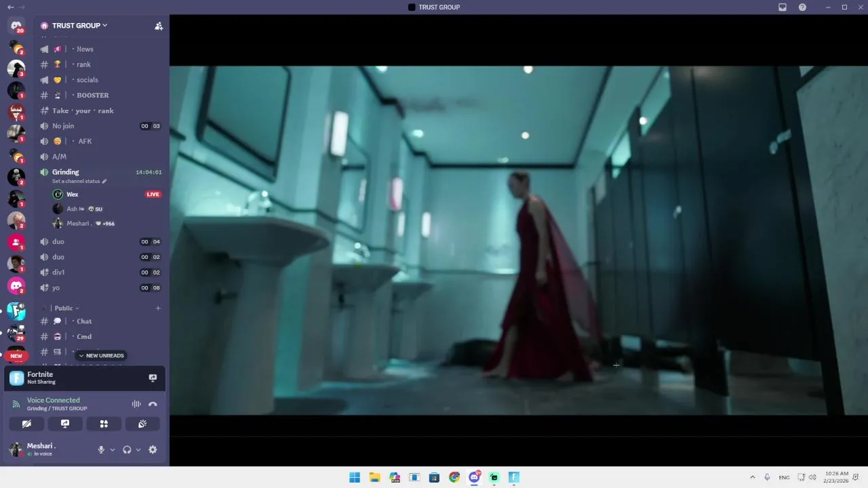This screenshot has height=488, width=868.
Task: Click Discord icon in the taskbar
Action: point(474,477)
